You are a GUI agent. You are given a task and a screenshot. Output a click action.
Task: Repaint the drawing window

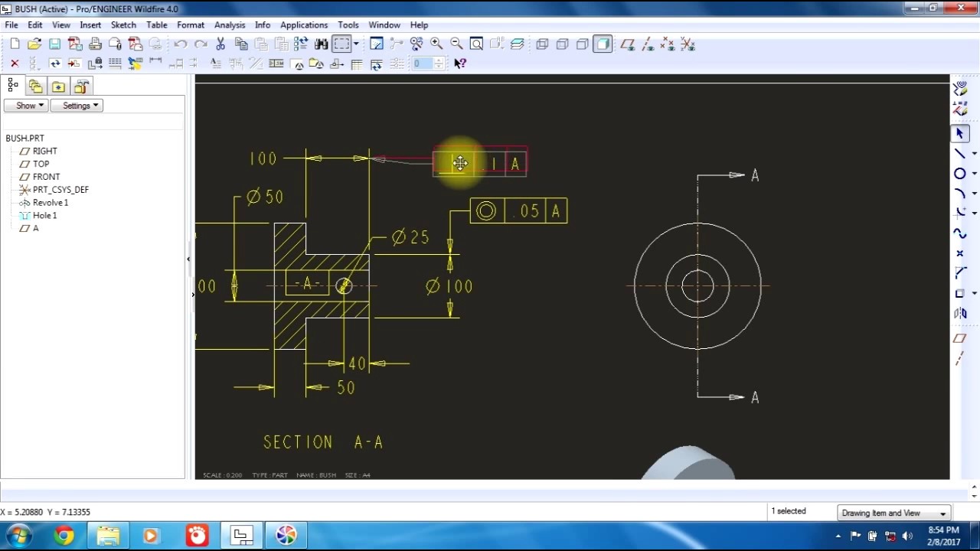[x=376, y=44]
